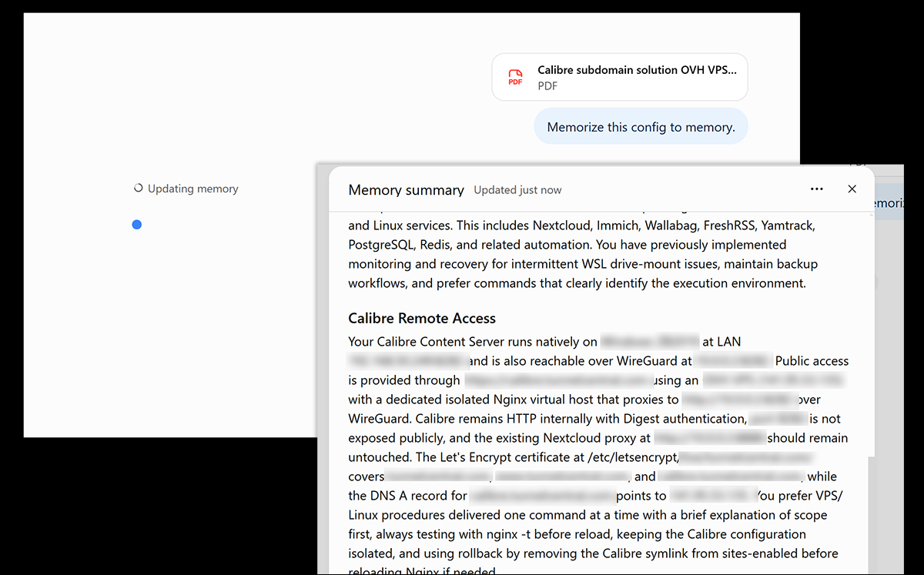
Task: Click the 'PDF' file type label
Action: point(547,86)
